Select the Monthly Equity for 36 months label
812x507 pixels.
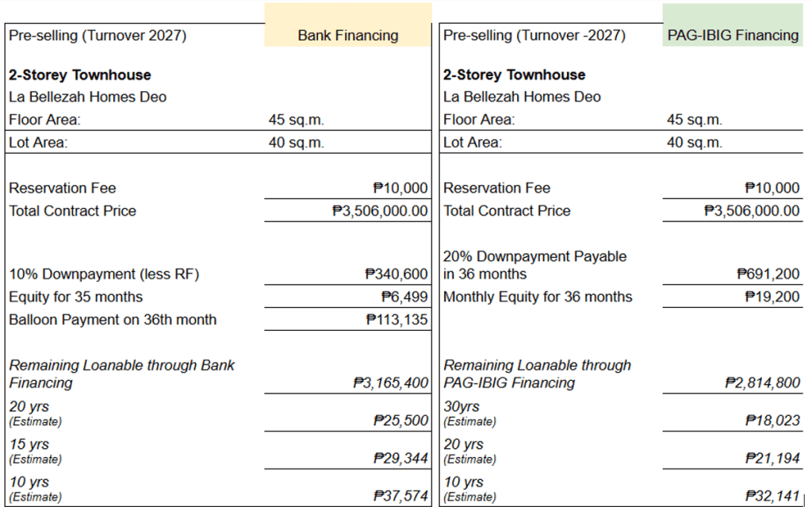pyautogui.click(x=538, y=297)
